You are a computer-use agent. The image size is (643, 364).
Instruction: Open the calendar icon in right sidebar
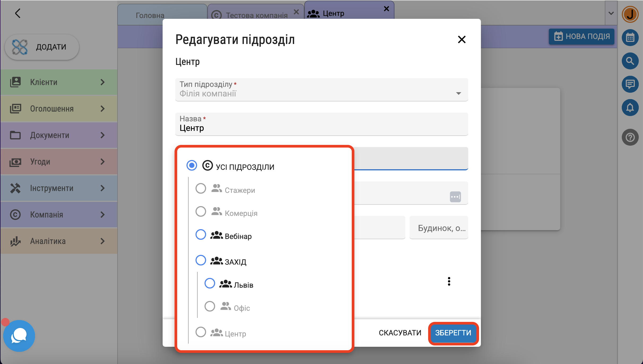[x=630, y=38]
